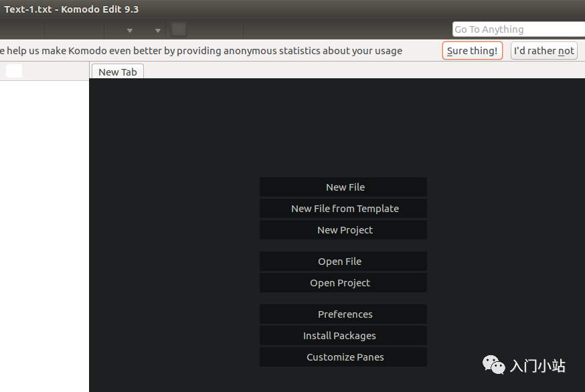Viewport: 585px width, 392px height.
Task: Accept usage statistics with Sure thing!
Action: click(x=472, y=51)
